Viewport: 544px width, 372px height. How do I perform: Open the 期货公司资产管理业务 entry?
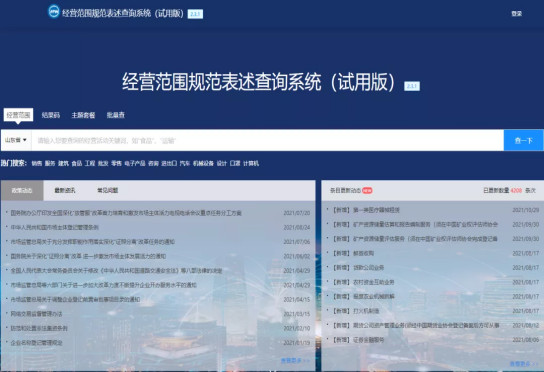(x=416, y=326)
